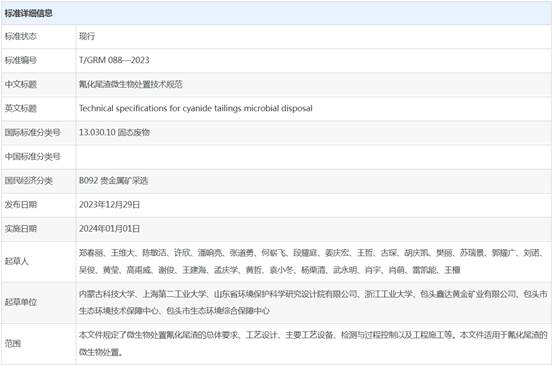Select 13.030.10 固态废物 classification value
This screenshot has height=365, width=553.
click(115, 132)
